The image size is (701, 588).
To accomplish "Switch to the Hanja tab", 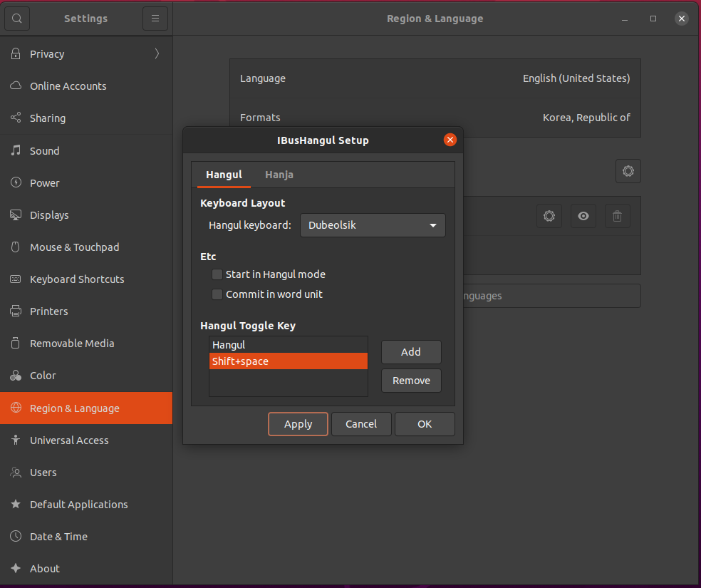I will [x=279, y=175].
